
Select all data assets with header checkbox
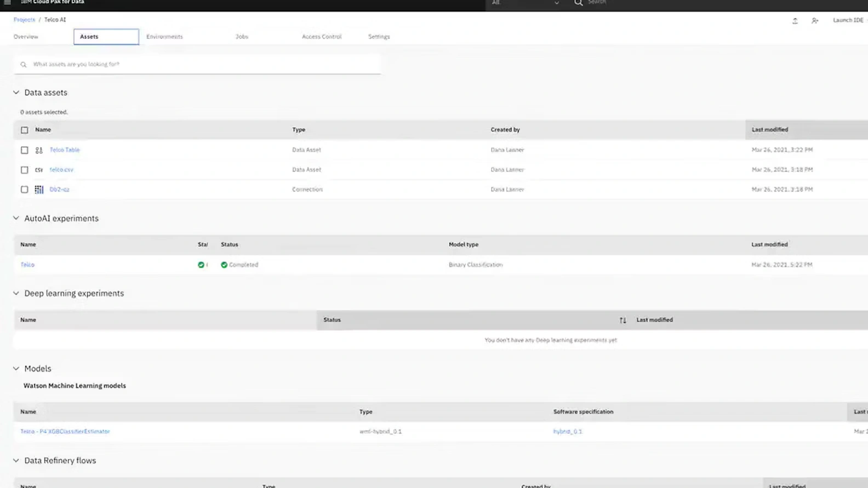(x=24, y=130)
